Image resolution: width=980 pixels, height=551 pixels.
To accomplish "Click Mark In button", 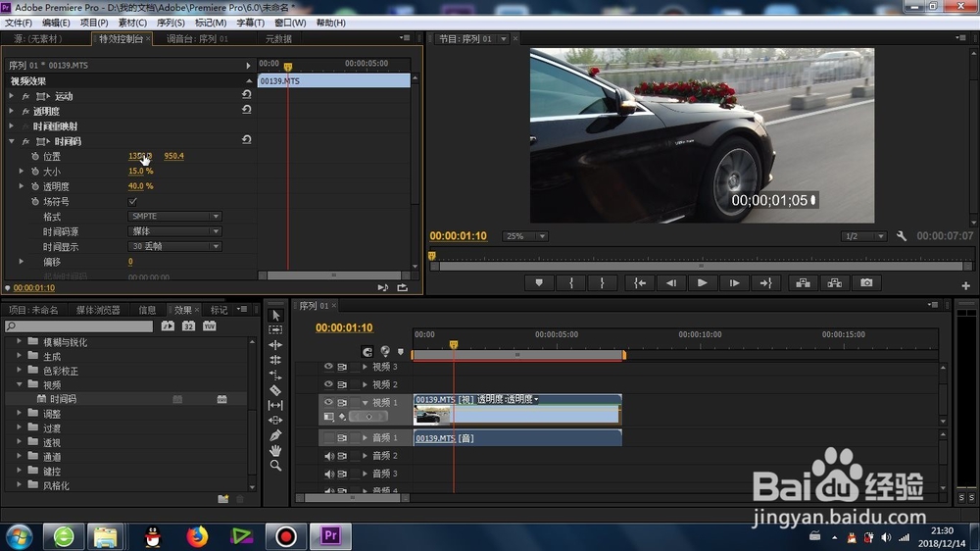I will [570, 283].
